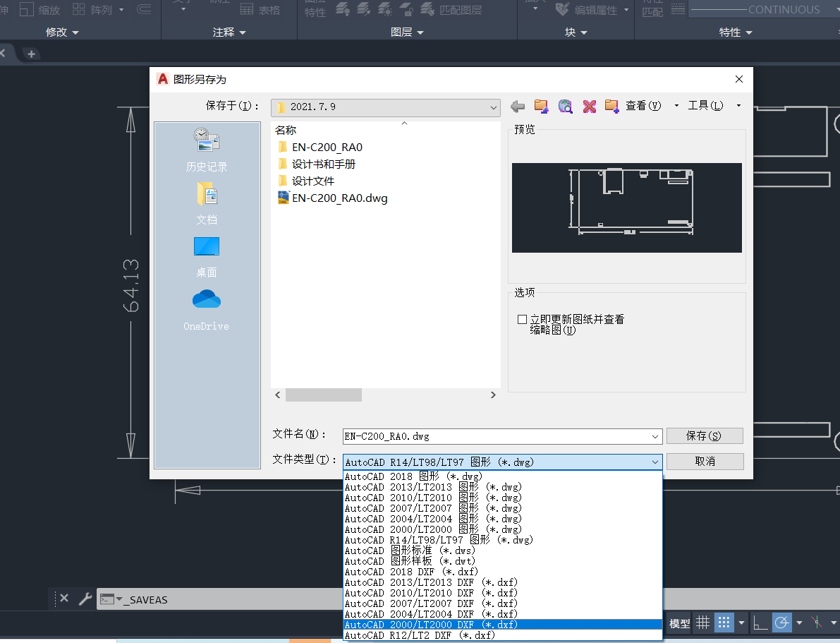Click the drawing preview thumbnail
Screen dimensions: 840x643
tap(627, 208)
